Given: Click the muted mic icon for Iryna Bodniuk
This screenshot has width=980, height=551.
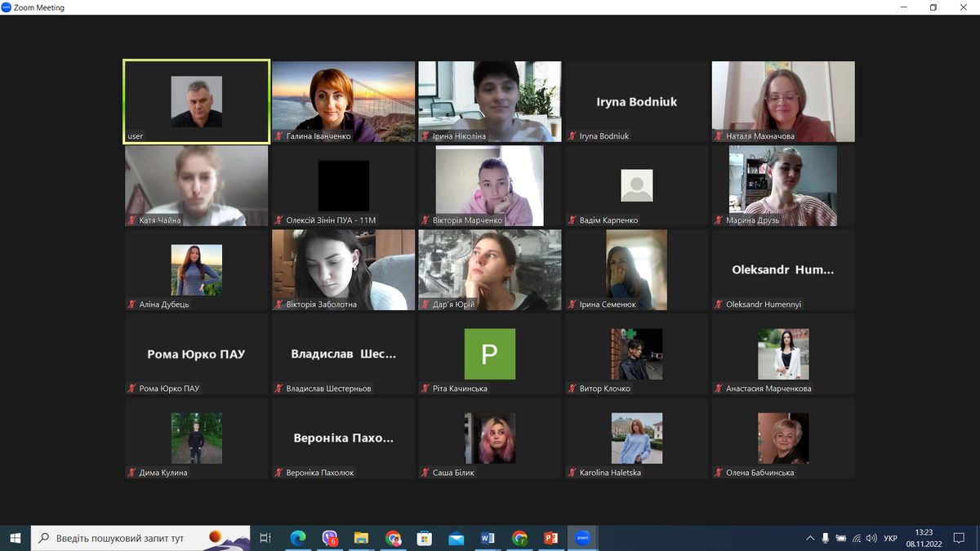Looking at the screenshot, I should pyautogui.click(x=572, y=136).
